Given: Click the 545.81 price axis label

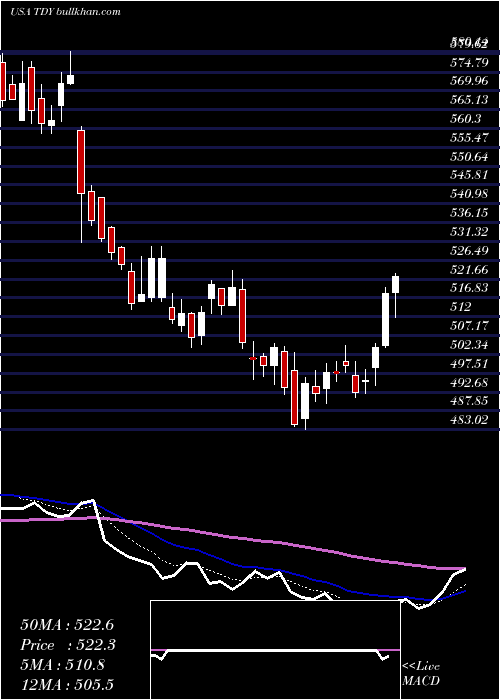Looking at the screenshot, I should [x=468, y=175].
